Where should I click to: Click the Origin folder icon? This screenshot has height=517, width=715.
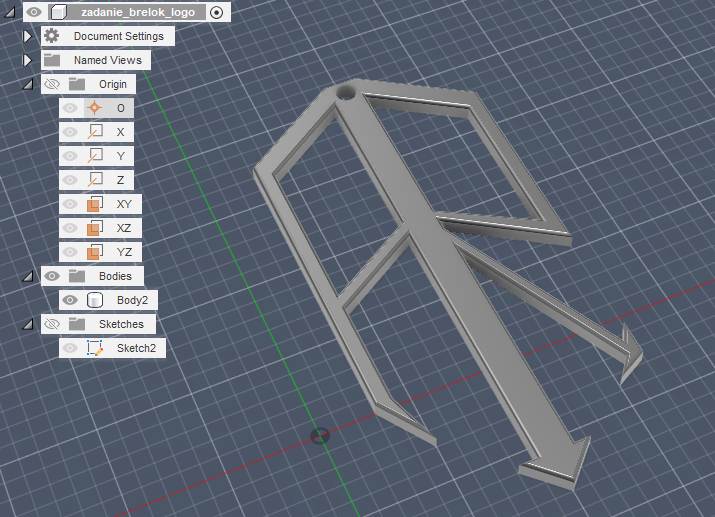click(77, 84)
